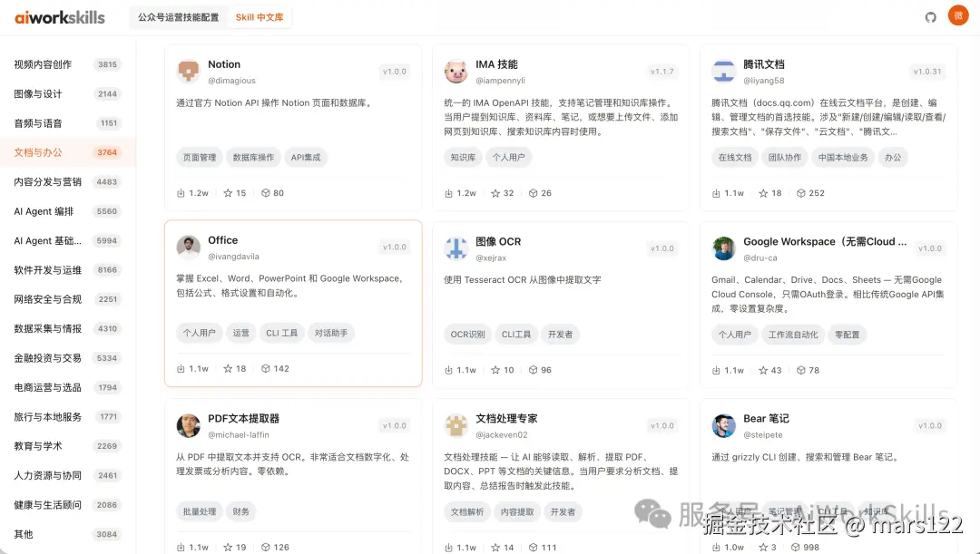980x554 pixels.
Task: Click Bear 笔记 author avatar
Action: click(x=723, y=426)
